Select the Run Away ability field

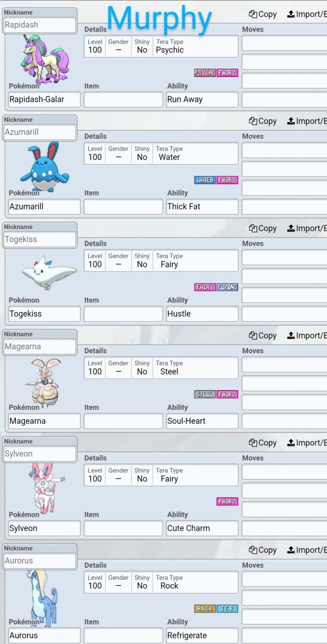(202, 100)
